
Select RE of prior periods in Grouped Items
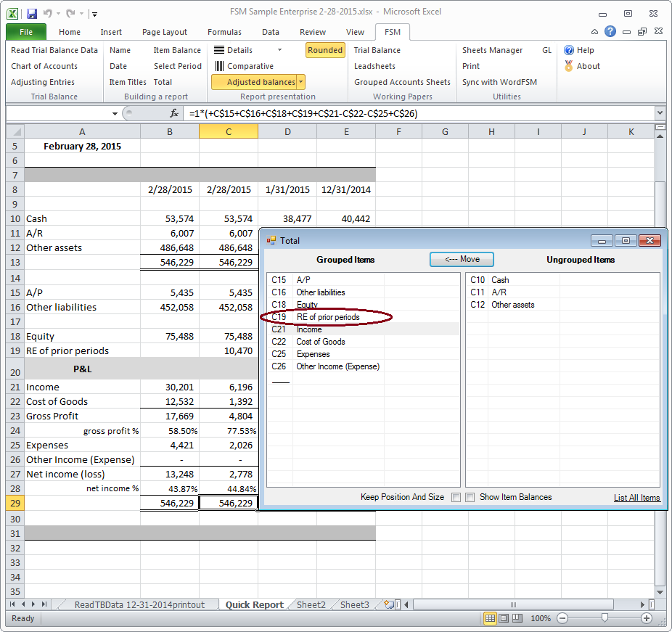[327, 317]
